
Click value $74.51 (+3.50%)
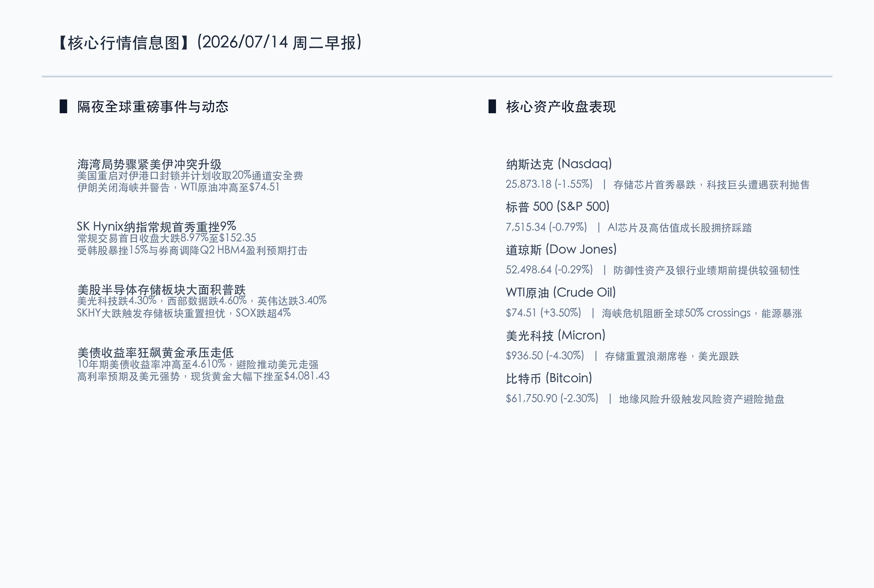point(544,313)
